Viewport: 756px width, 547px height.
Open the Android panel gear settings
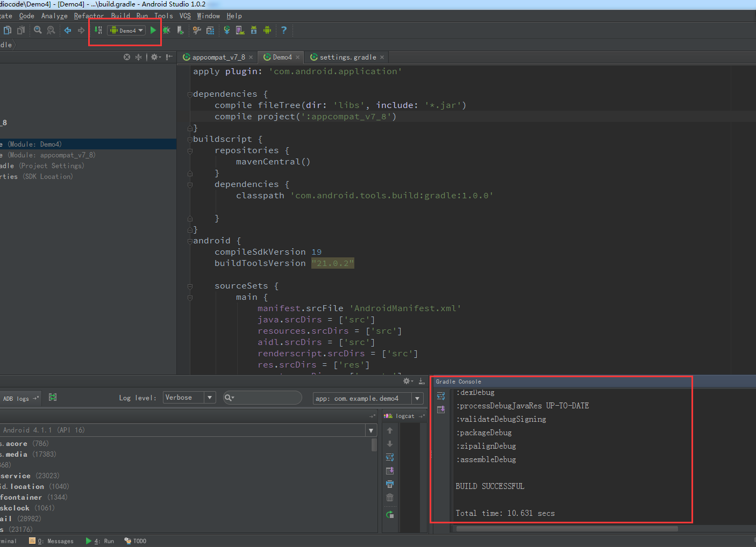[x=408, y=381]
